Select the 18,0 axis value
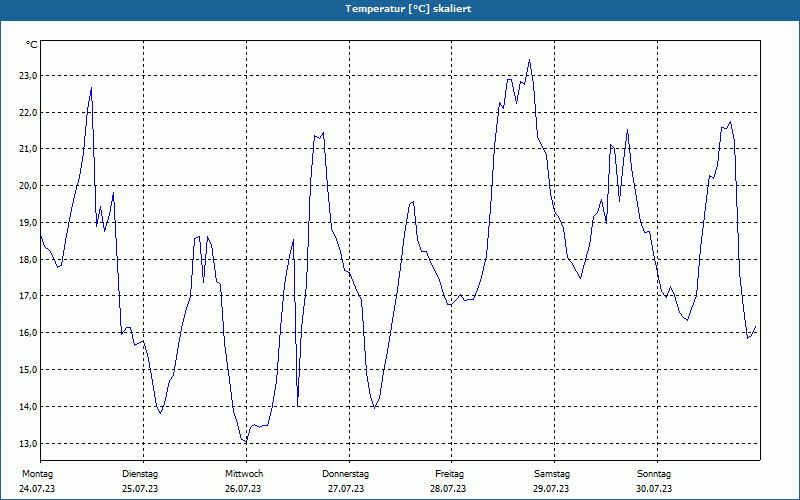Screen dimensions: 800x500 point(28,259)
